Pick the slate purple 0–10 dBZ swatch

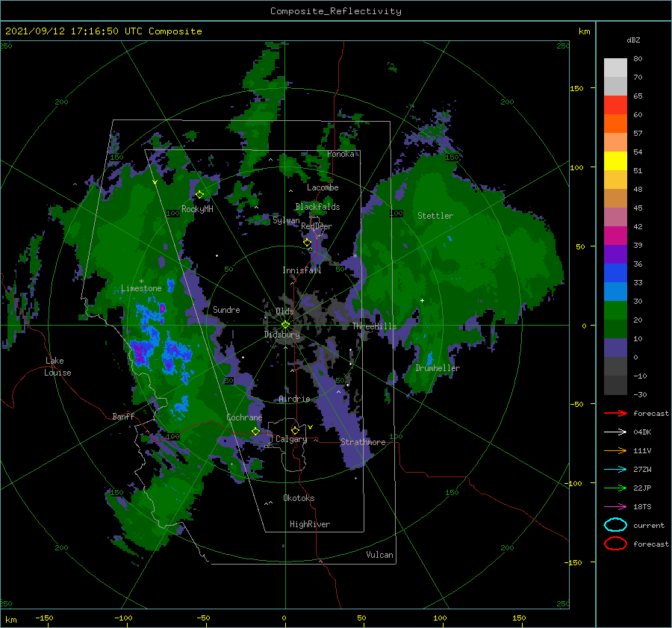(x=615, y=348)
